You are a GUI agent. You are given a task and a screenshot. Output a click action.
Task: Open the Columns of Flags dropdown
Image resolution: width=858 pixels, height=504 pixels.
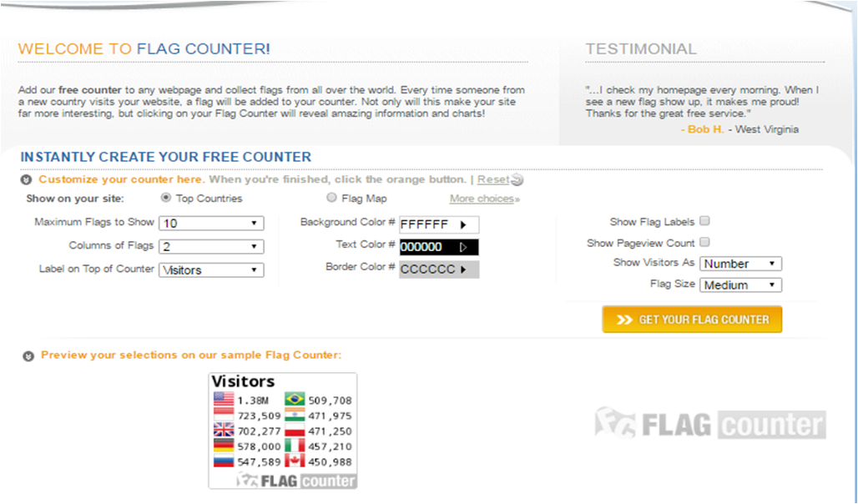211,247
